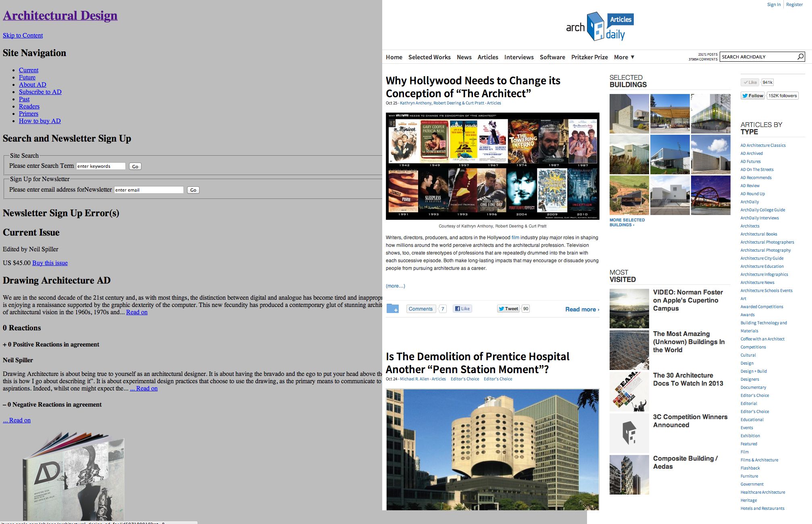Open the About AD link
812x524 pixels.
pos(33,85)
